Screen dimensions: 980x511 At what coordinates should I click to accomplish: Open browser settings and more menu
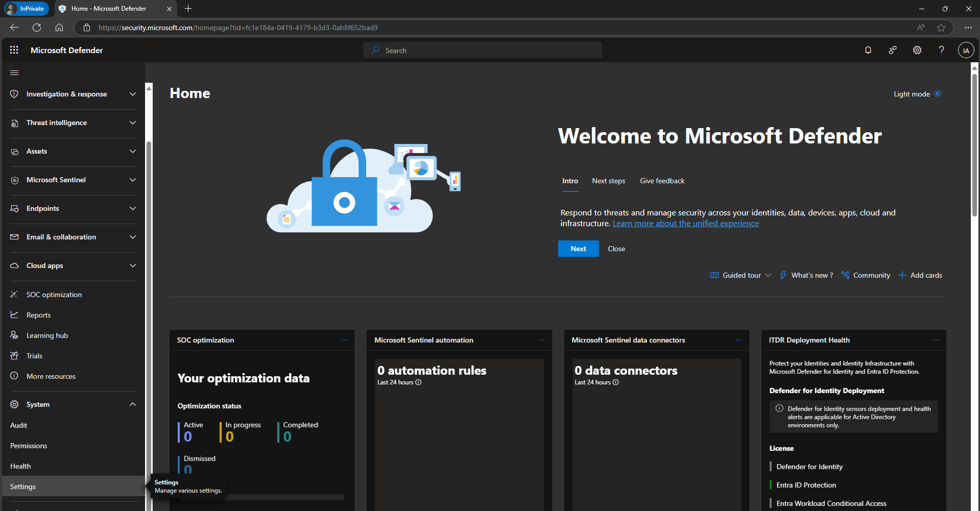pos(968,28)
